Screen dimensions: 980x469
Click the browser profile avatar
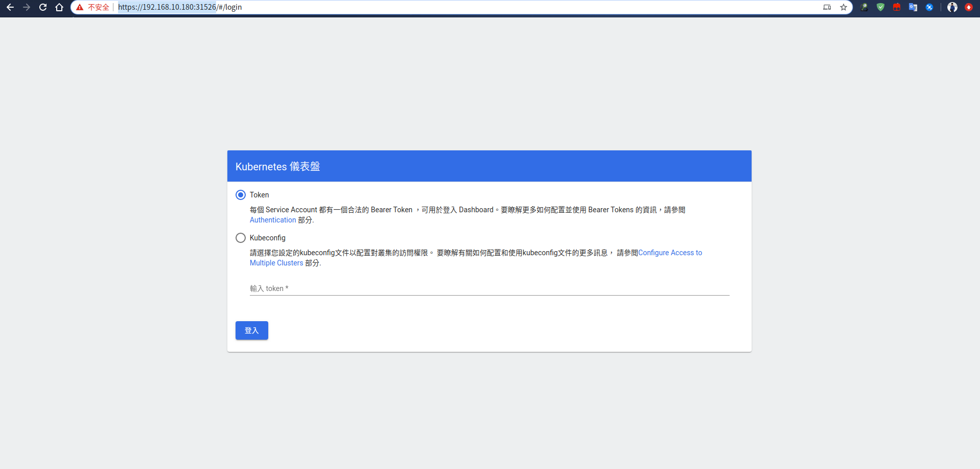[x=952, y=7]
